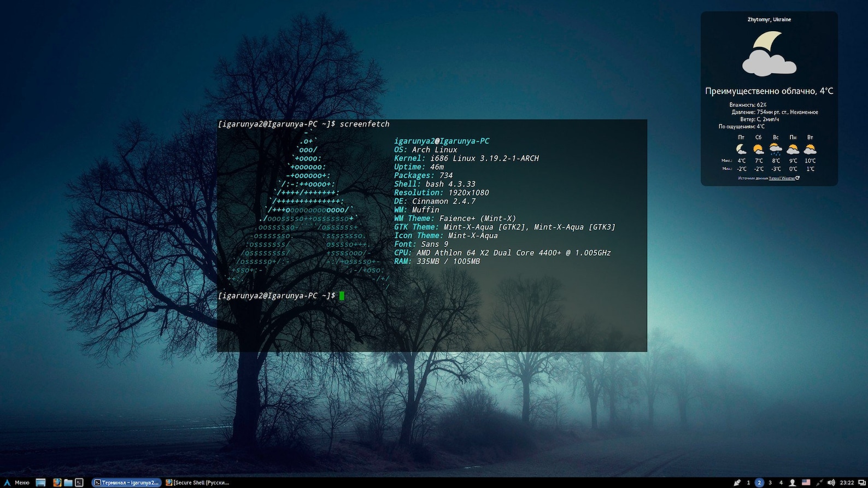The height and width of the screenshot is (488, 868).
Task: Click the Пн forecast weather icon
Action: pos(793,149)
